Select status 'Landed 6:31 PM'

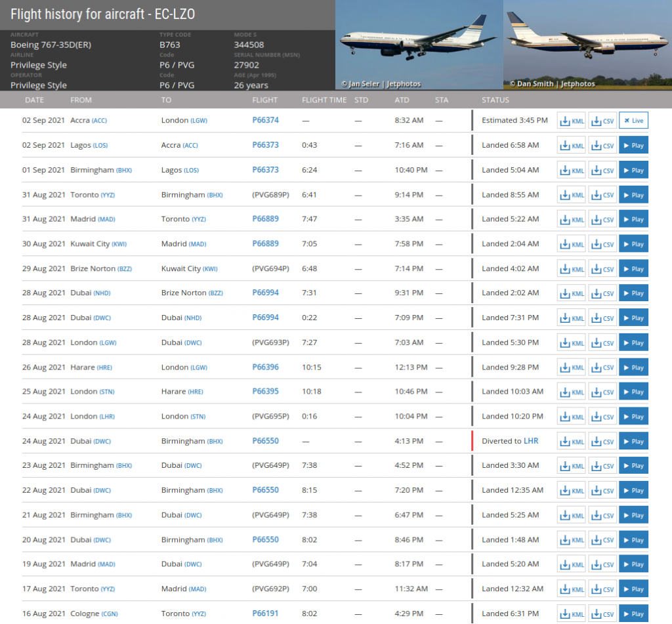[x=511, y=614]
